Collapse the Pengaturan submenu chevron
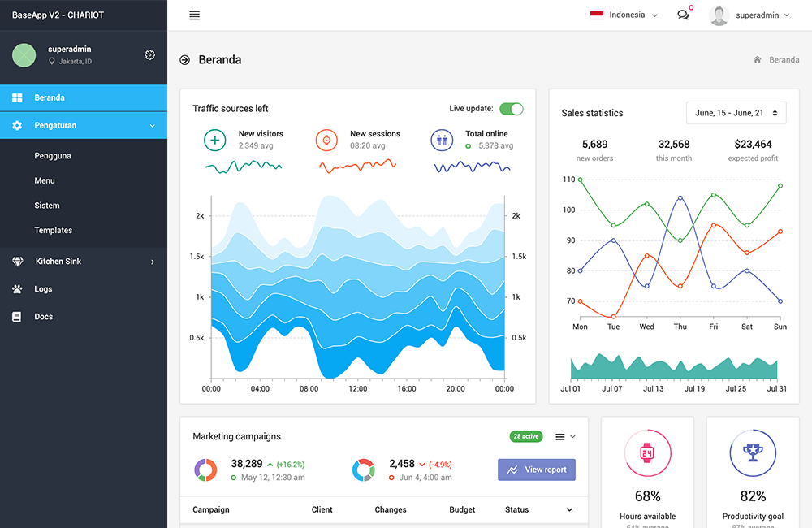This screenshot has height=528, width=812. pyautogui.click(x=153, y=125)
